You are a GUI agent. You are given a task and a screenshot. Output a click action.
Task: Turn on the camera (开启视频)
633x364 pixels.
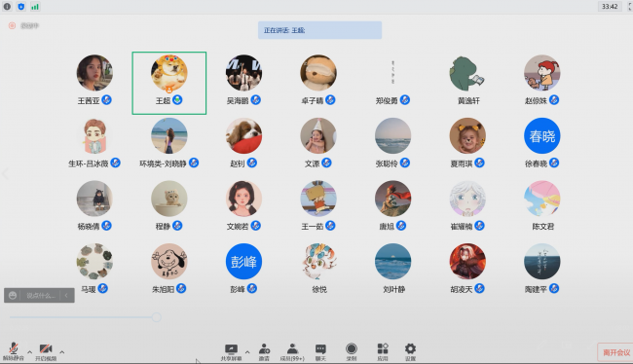(x=46, y=351)
